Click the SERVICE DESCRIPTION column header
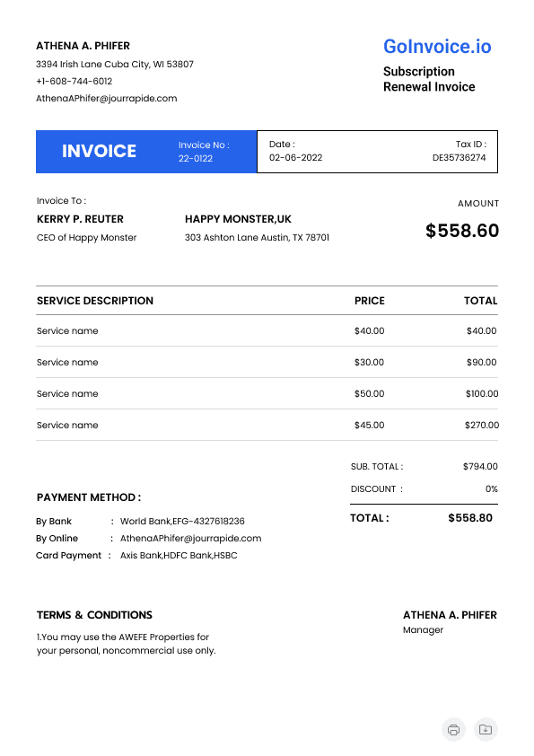 (95, 301)
